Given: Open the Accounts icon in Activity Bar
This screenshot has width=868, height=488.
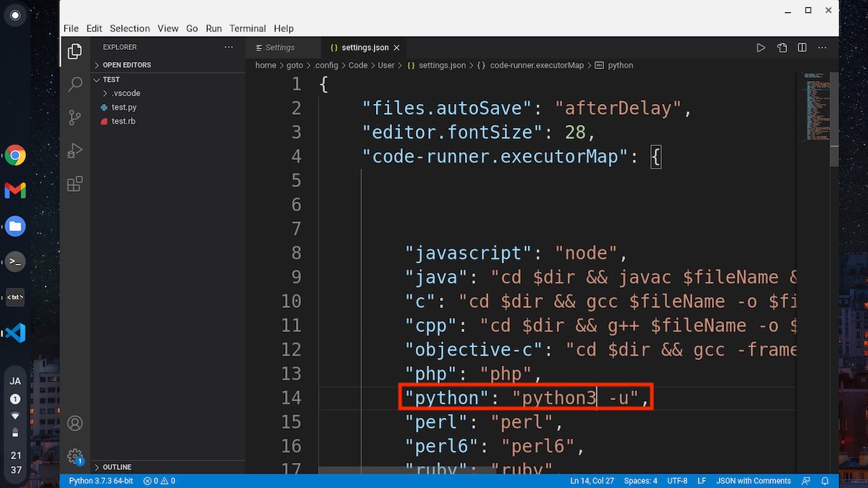Looking at the screenshot, I should click(75, 423).
